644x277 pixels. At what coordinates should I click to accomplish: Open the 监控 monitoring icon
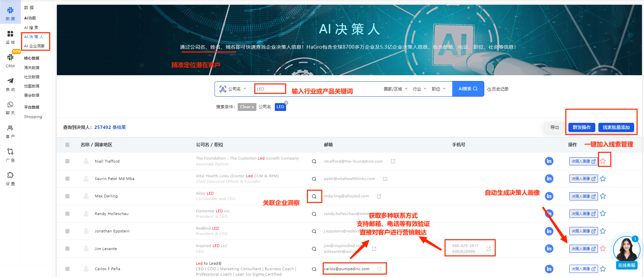pos(10,37)
